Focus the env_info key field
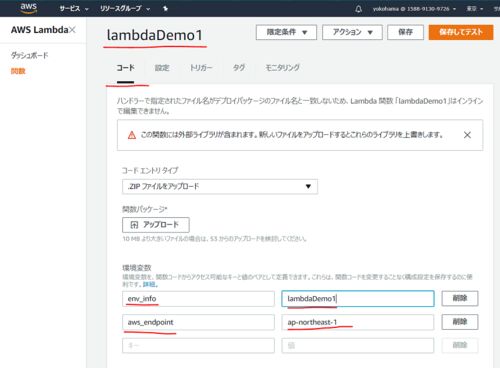 198,299
